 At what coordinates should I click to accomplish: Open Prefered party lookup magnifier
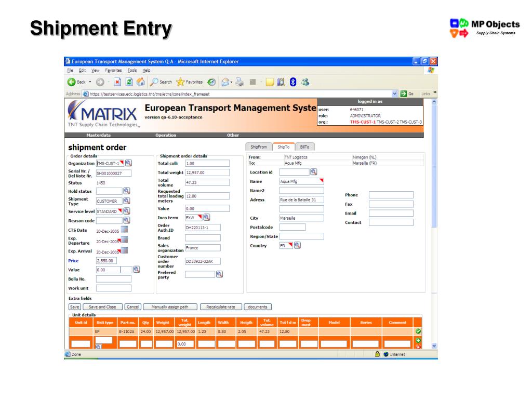tap(220, 274)
